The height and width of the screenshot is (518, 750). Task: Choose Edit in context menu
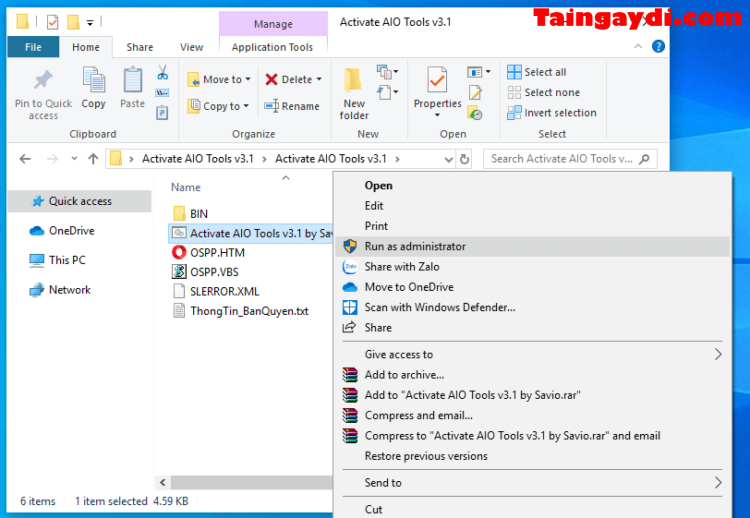pos(533,206)
